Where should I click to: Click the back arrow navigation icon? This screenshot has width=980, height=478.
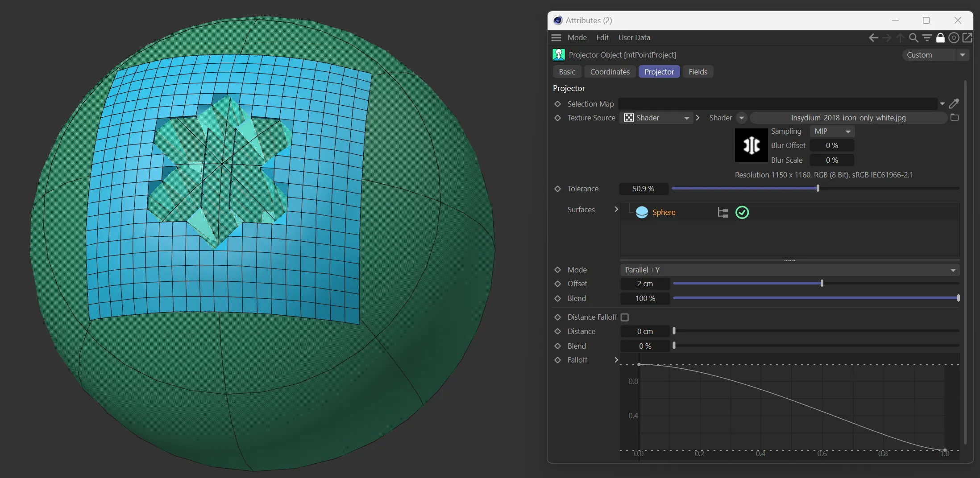(x=873, y=38)
